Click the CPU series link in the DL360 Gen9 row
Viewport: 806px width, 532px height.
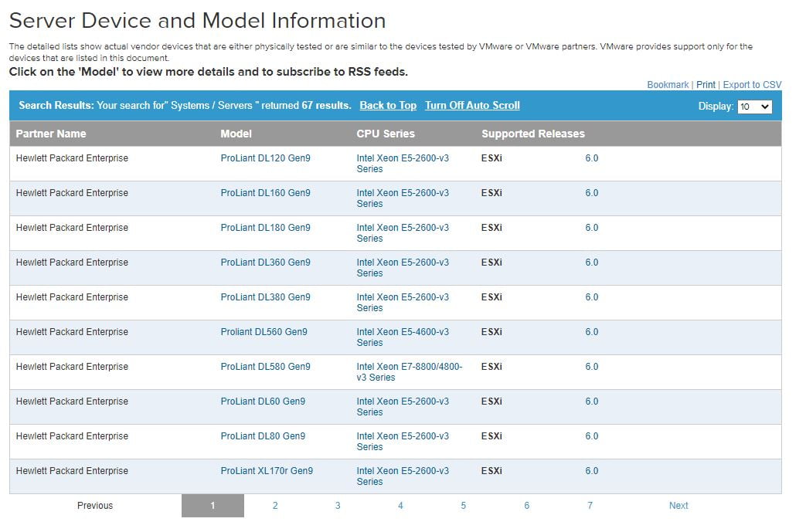coord(403,267)
